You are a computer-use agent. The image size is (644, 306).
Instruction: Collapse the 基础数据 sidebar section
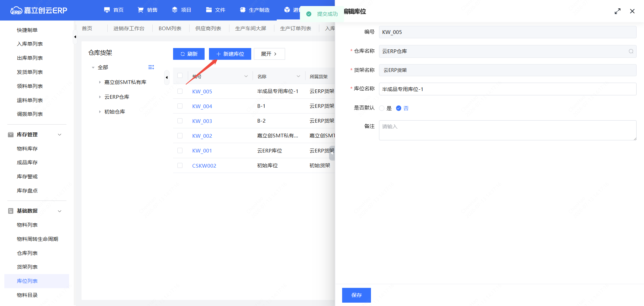coord(60,211)
